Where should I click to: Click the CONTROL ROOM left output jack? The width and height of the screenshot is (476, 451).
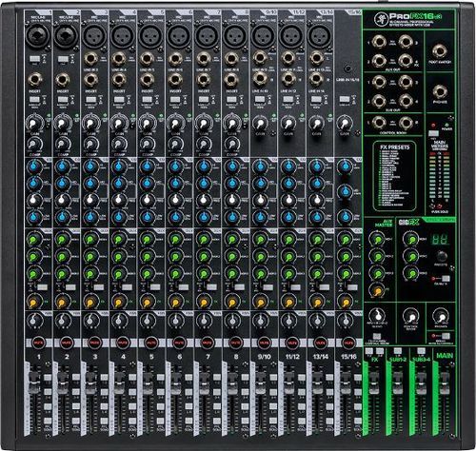(x=379, y=123)
